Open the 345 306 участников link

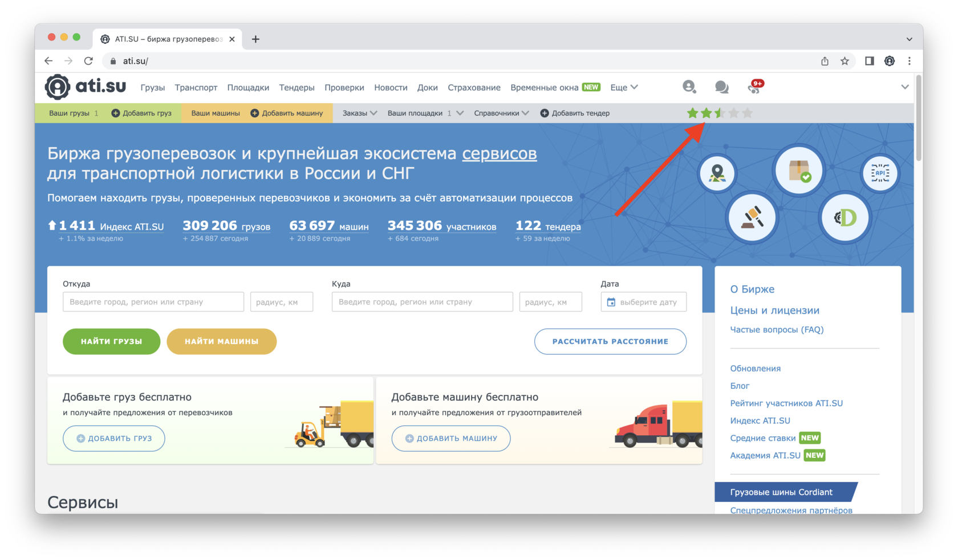point(442,226)
